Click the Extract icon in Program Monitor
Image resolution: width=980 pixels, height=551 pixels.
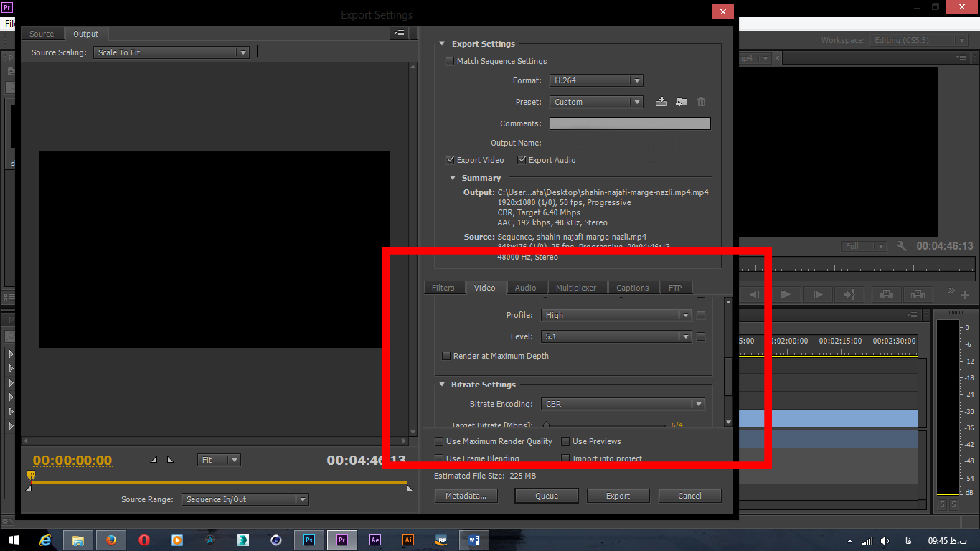tap(918, 294)
